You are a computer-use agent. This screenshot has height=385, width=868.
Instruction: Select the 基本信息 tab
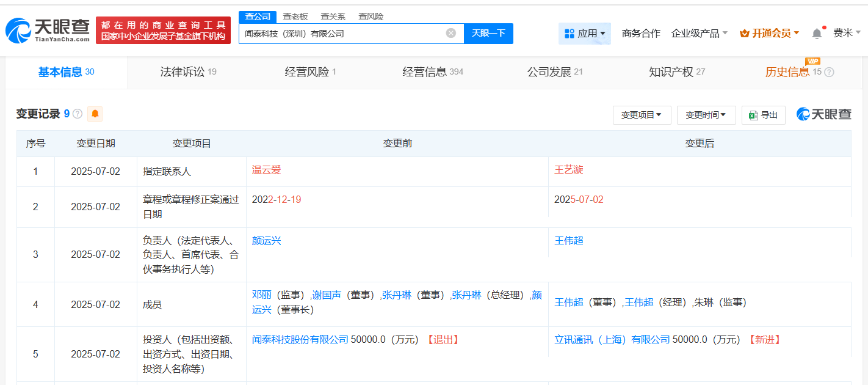pos(66,72)
